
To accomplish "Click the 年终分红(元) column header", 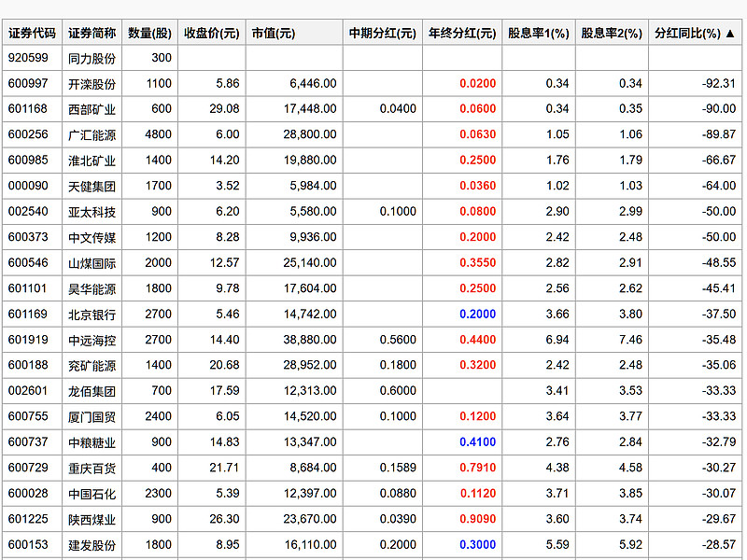I will pos(462,33).
